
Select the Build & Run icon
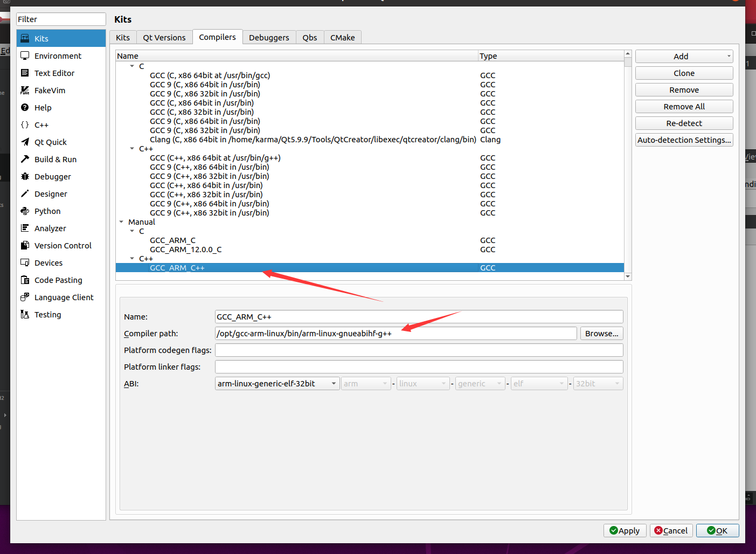coord(24,159)
